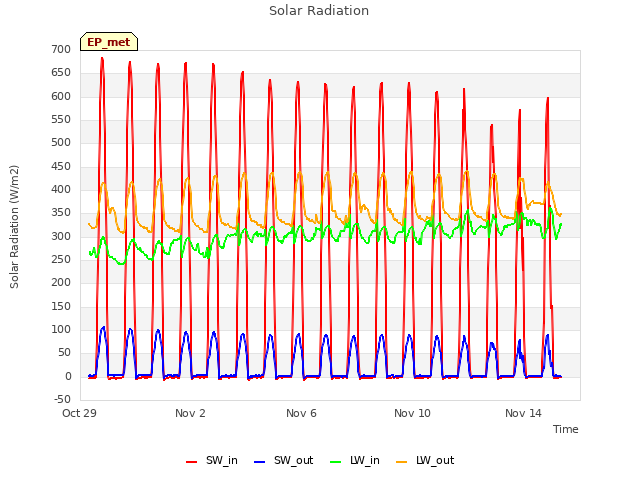
Task: Click the red SW_in legend swatch
Action: [x=191, y=462]
